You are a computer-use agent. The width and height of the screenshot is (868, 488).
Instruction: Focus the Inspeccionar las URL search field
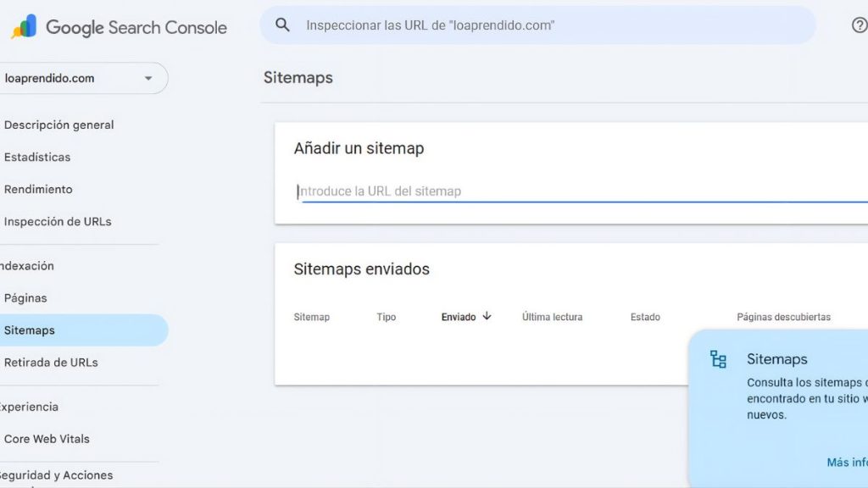click(537, 25)
